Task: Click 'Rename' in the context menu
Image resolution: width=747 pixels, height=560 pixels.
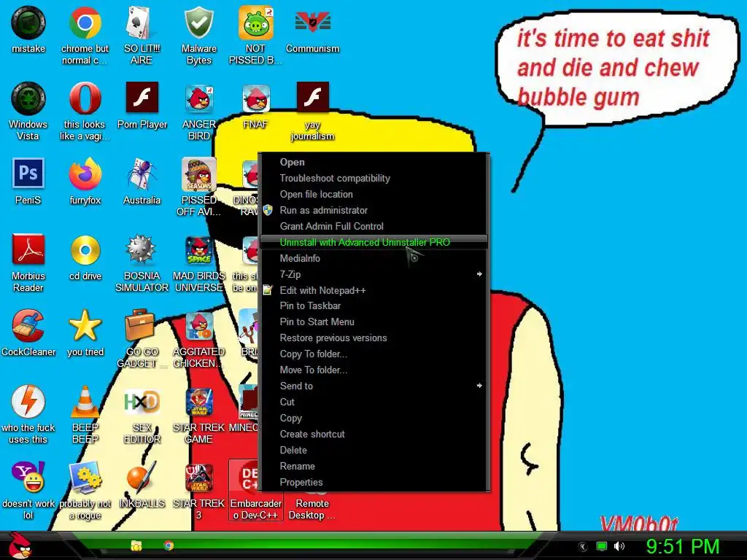Action: tap(374, 466)
